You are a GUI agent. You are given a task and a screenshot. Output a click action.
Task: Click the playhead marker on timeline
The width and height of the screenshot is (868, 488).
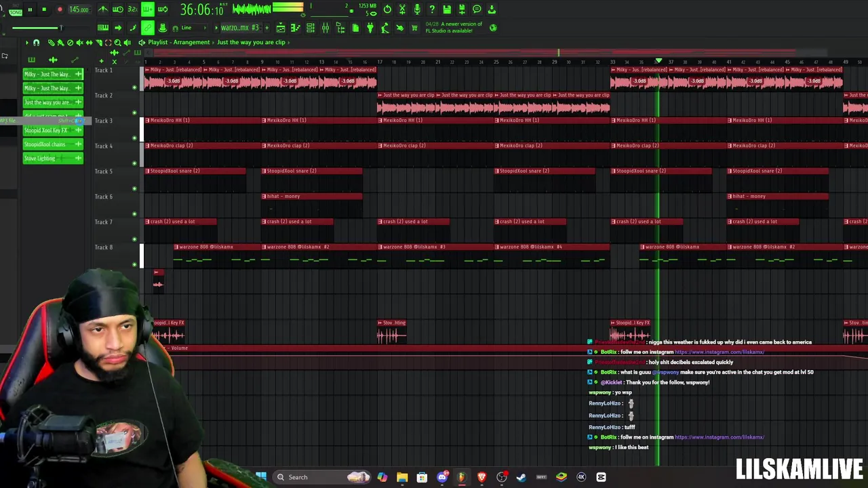[658, 61]
